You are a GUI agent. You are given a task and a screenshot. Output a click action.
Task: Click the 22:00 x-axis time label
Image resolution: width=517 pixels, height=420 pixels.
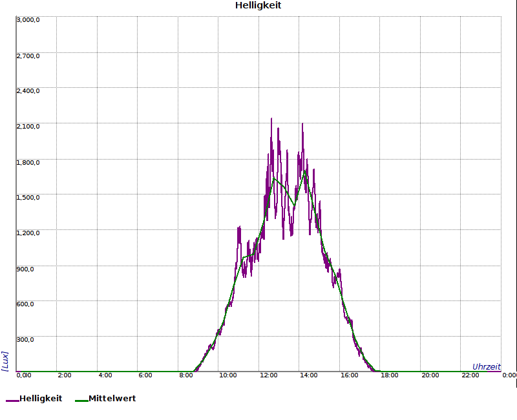coord(471,375)
